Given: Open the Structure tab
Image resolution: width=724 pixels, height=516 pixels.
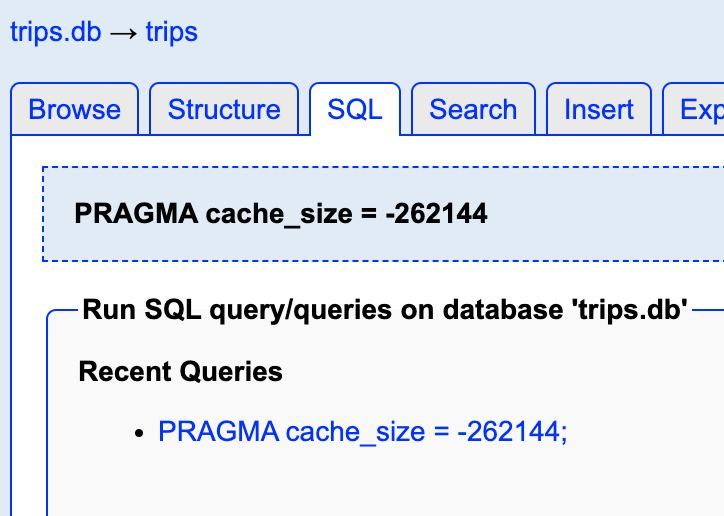Looking at the screenshot, I should [224, 109].
